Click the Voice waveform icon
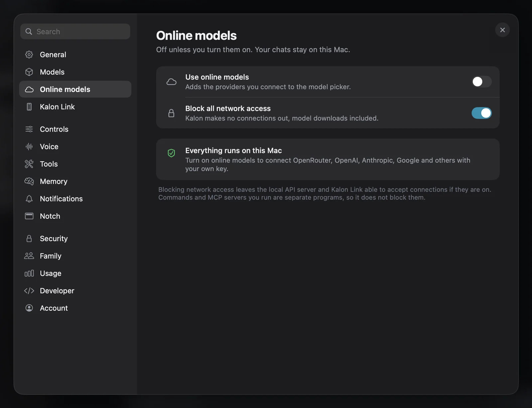532x408 pixels. coord(29,147)
